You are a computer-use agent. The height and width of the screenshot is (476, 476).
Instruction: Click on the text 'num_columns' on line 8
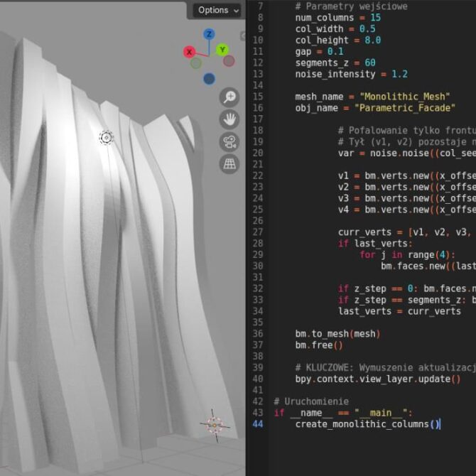point(325,18)
